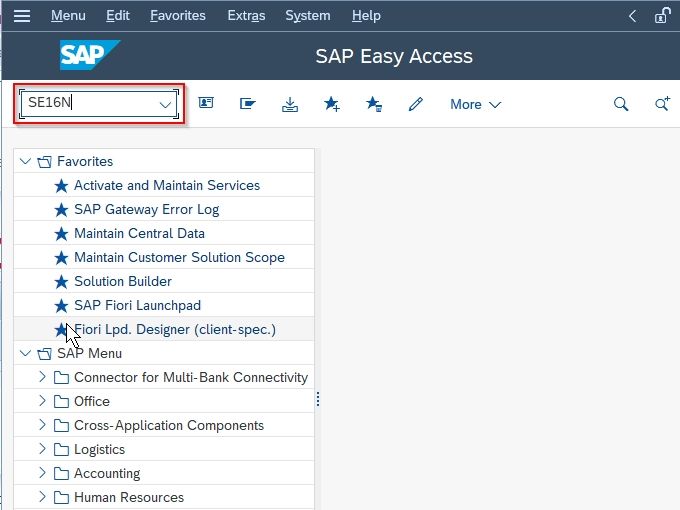680x510 pixels.
Task: Expand the Accounting folder
Action: click(x=42, y=472)
